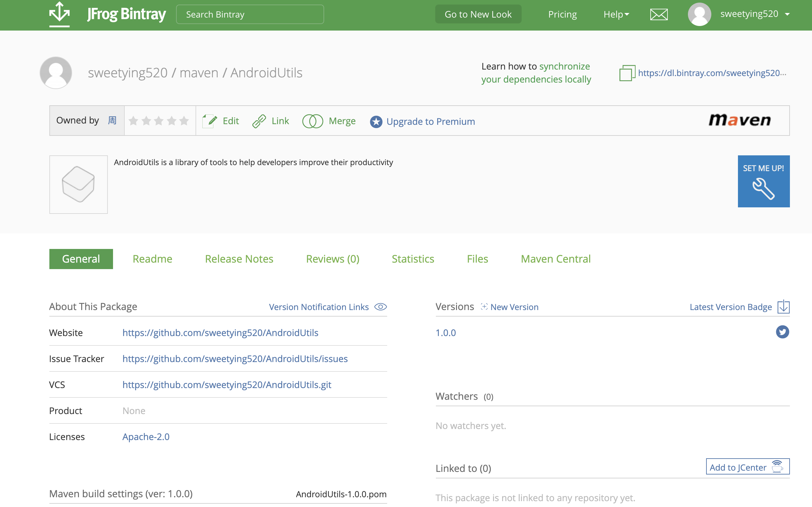Viewport: 812px width, 507px height.
Task: Open the dl.bintray.com repository URL link
Action: point(712,73)
